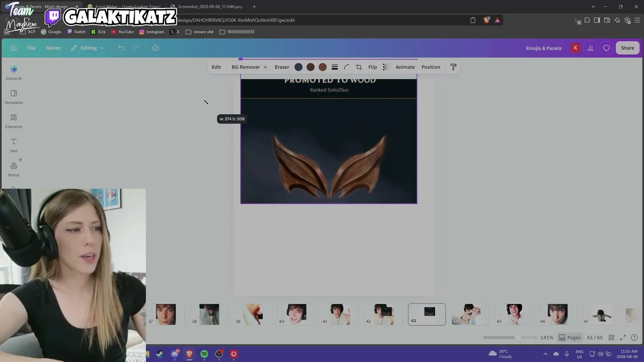Select page 37 thumbnail
Viewport: 644px width, 362px height.
166,314
